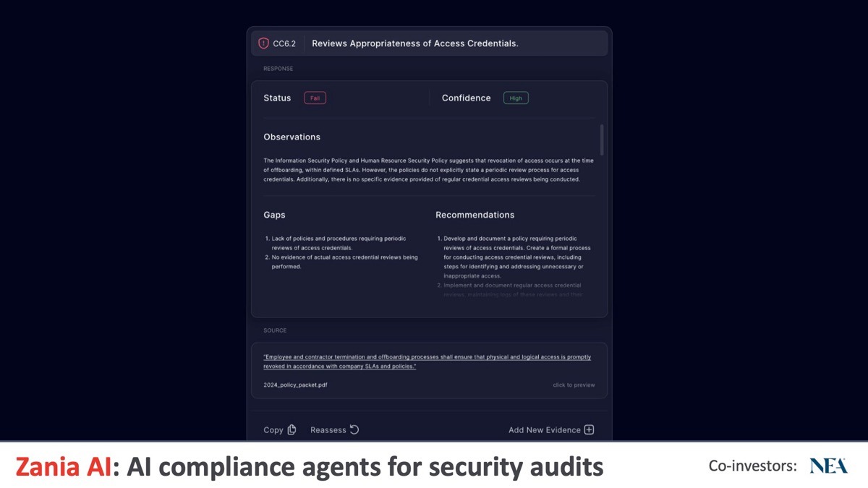Click the Reassess circular arrow icon

coord(354,429)
